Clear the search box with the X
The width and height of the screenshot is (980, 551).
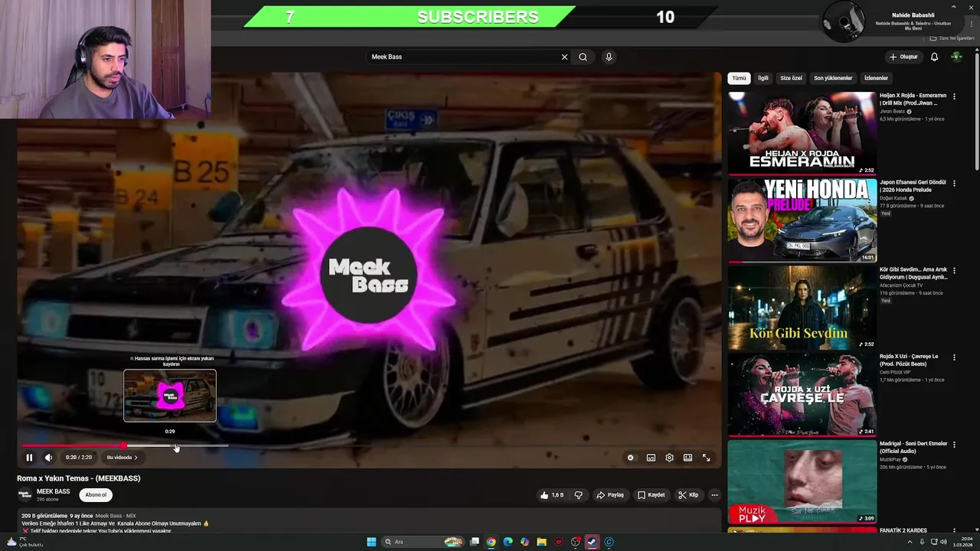tap(564, 57)
